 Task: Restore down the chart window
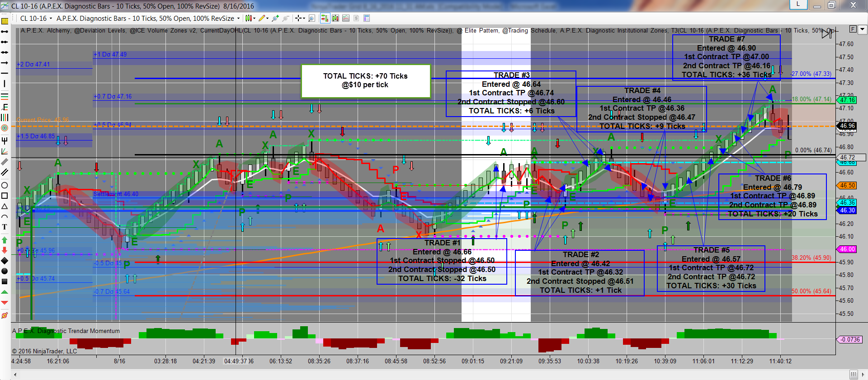(832, 5)
